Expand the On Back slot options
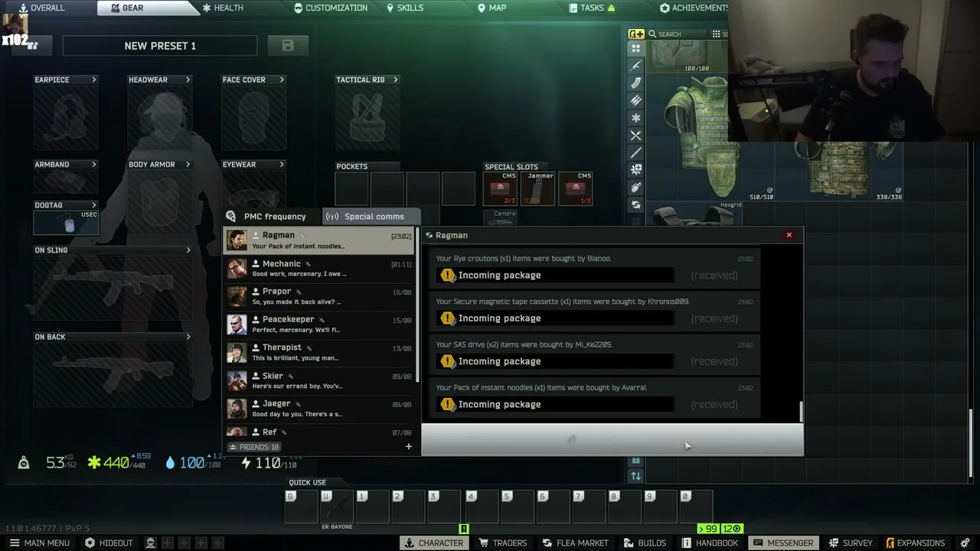The height and width of the screenshot is (551, 980). (x=188, y=337)
